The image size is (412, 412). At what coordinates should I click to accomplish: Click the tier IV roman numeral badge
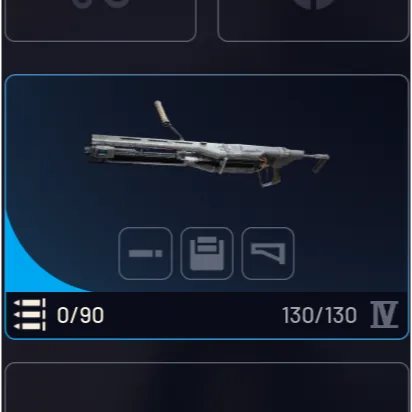pos(384,315)
